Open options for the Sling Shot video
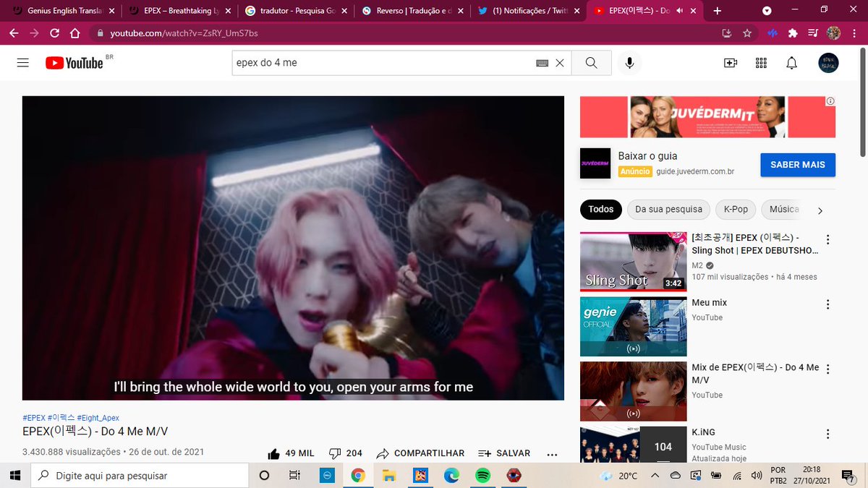The image size is (868, 488). coord(828,240)
